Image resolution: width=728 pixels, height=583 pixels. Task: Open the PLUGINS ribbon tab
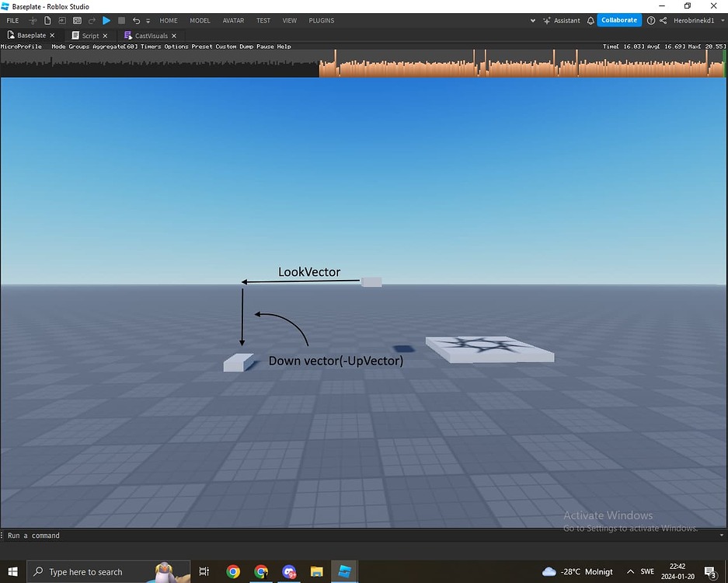[x=322, y=20]
